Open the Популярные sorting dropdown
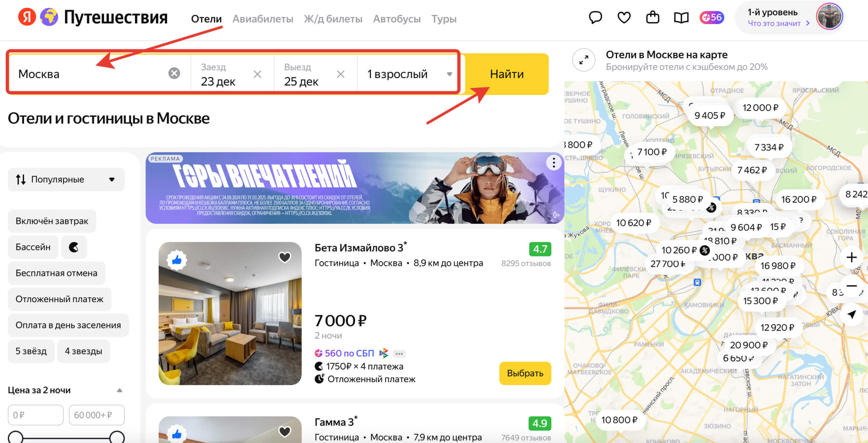 coord(66,179)
